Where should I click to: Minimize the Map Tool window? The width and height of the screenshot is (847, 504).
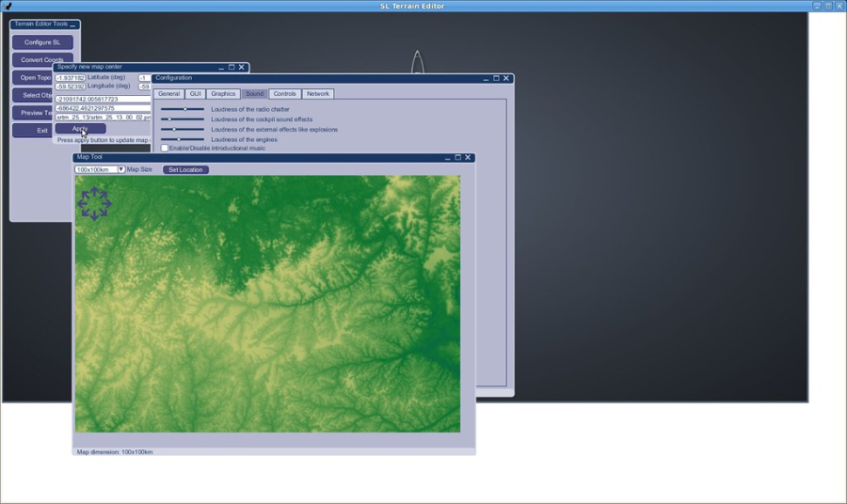447,158
